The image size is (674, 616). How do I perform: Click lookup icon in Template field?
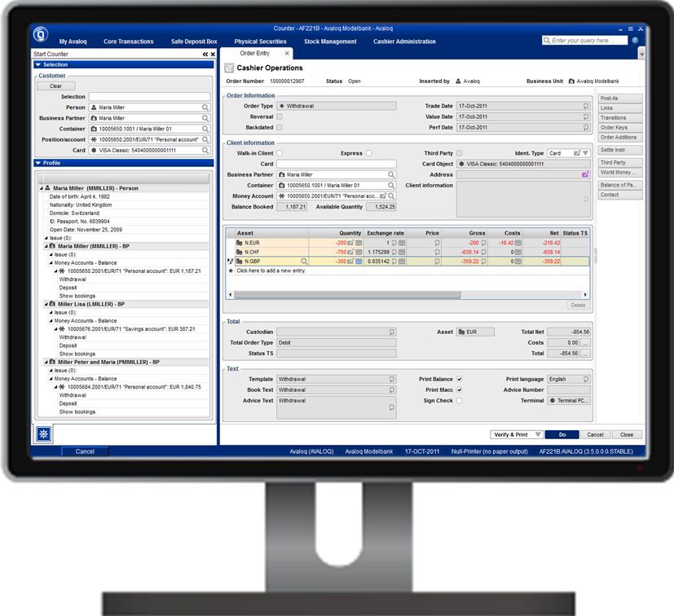coord(392,379)
